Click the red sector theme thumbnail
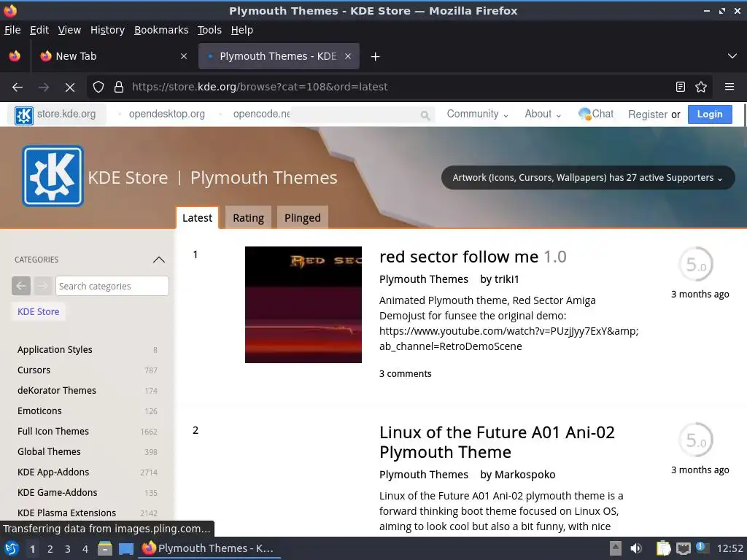 [x=303, y=305]
